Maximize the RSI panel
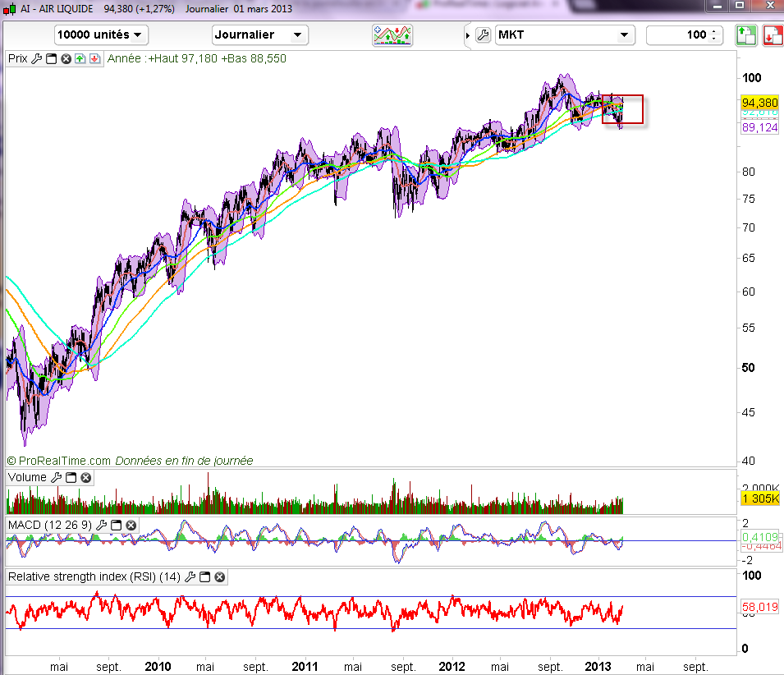Image resolution: width=784 pixels, height=675 pixels. (204, 577)
